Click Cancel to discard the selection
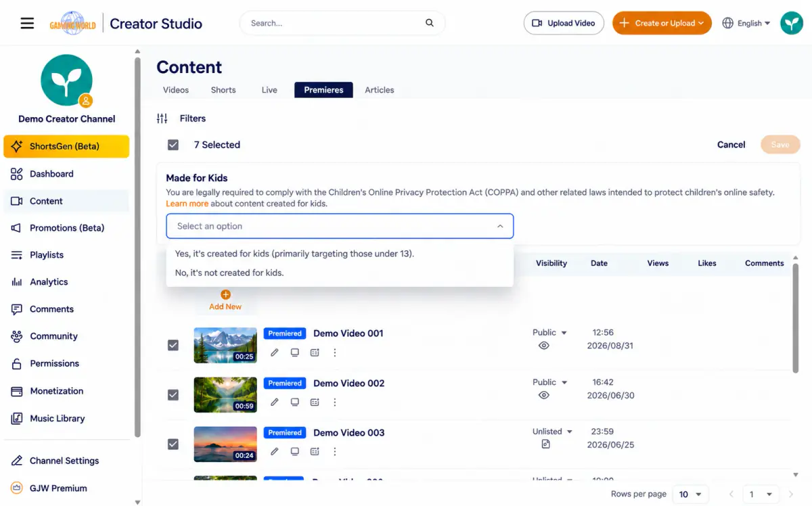This screenshot has width=812, height=506. tap(731, 145)
